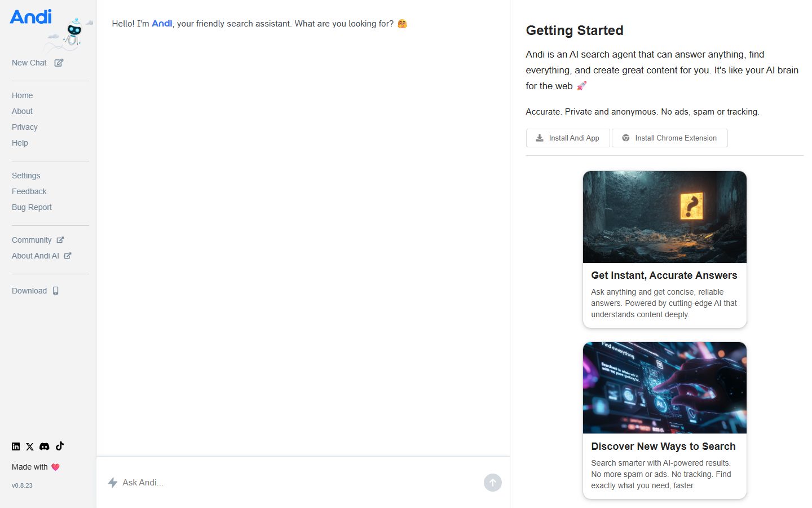Click the futuristic search interface card image
Screen dimensions: 812x508
point(665,388)
